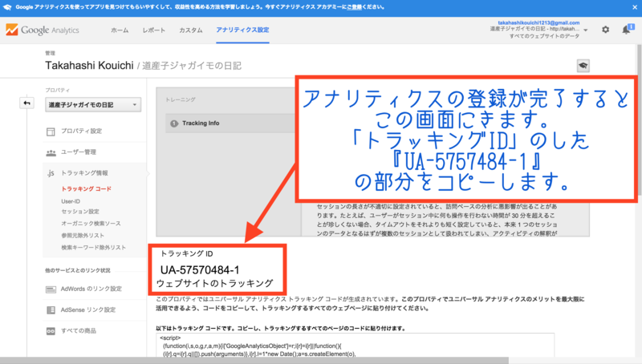This screenshot has height=364, width=642.
Task: Click the 道産子ジャガイモの日記 breadcrumb title
Action: point(192,66)
